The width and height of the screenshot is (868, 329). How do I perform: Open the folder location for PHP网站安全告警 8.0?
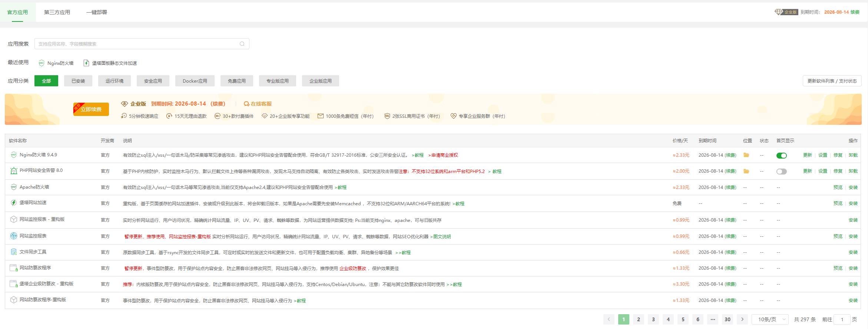pos(746,171)
